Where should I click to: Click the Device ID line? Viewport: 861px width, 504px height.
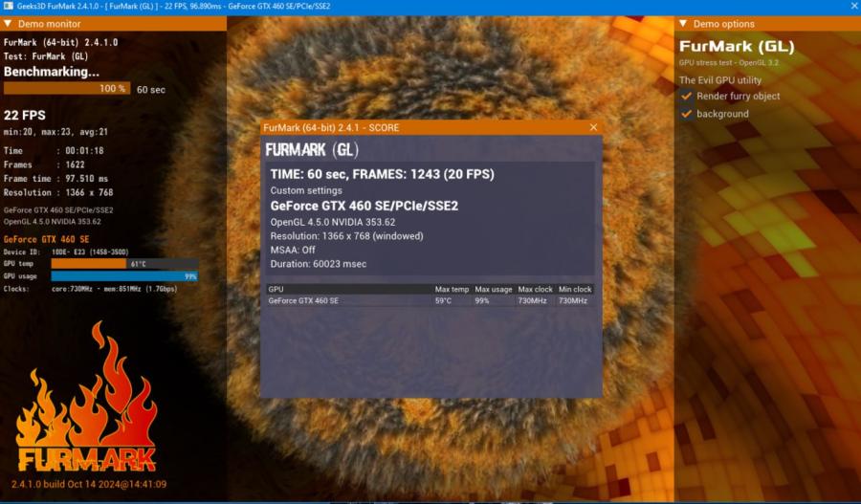[x=66, y=252]
